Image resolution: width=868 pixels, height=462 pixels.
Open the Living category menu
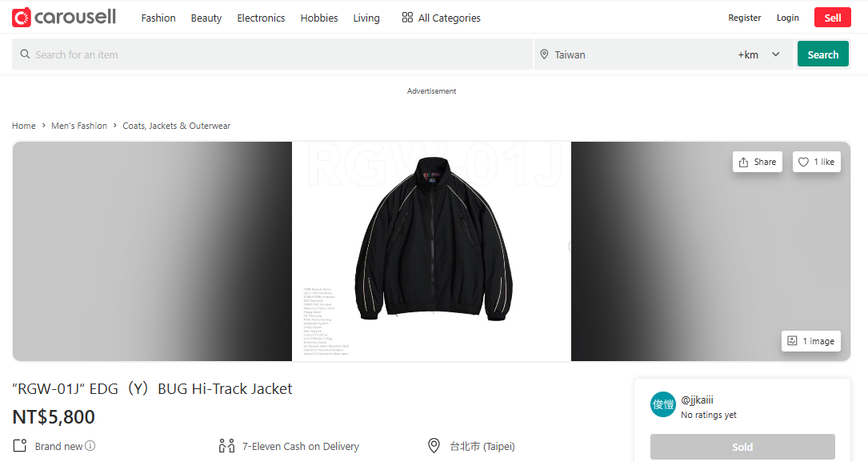(x=366, y=18)
